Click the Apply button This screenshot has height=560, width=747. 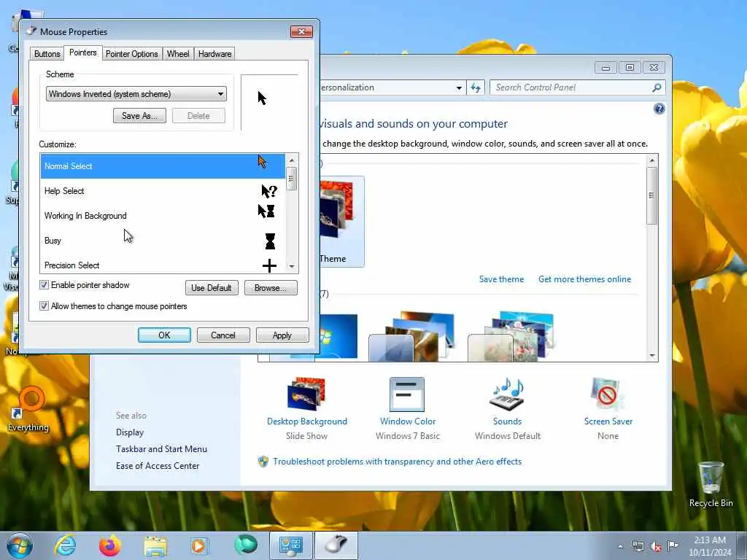click(282, 335)
